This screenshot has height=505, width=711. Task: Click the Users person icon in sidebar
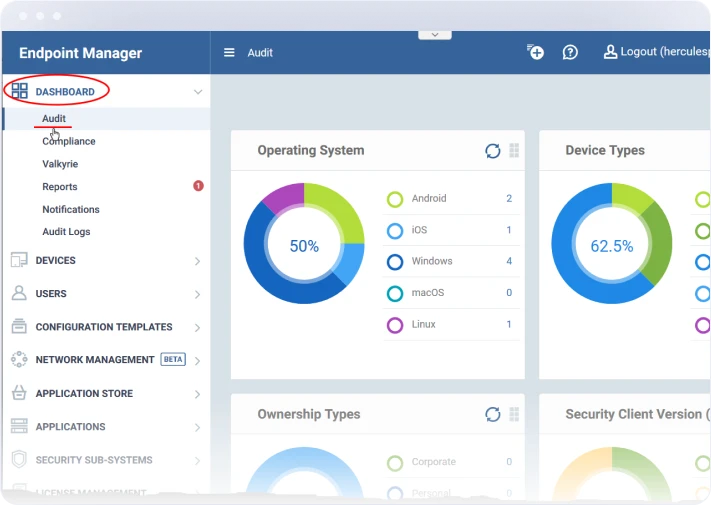click(x=19, y=294)
